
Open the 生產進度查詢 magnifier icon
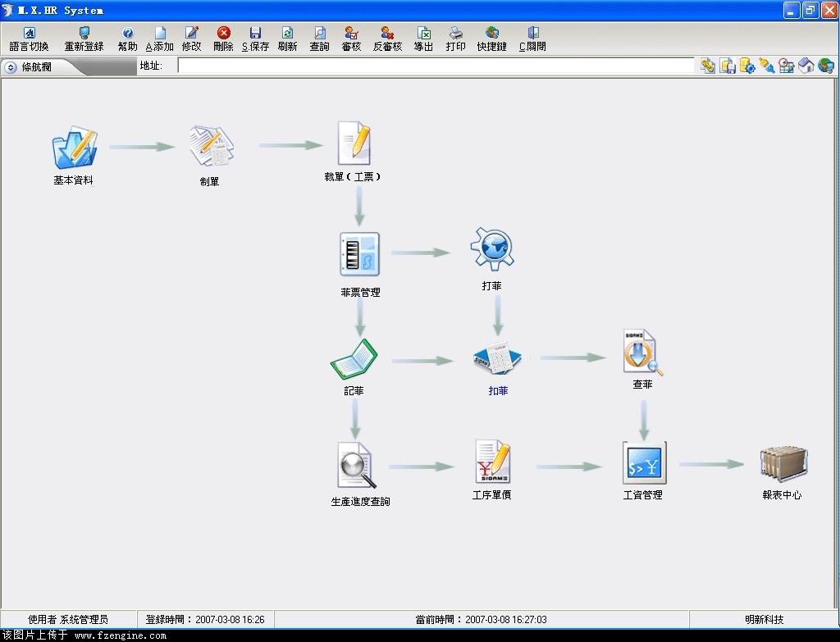pos(358,465)
